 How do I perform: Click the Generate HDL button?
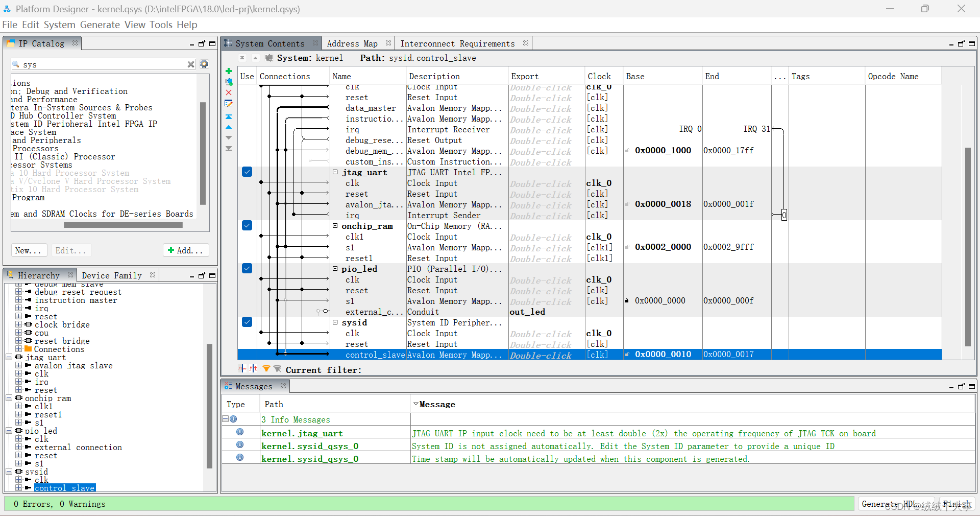[x=896, y=504]
